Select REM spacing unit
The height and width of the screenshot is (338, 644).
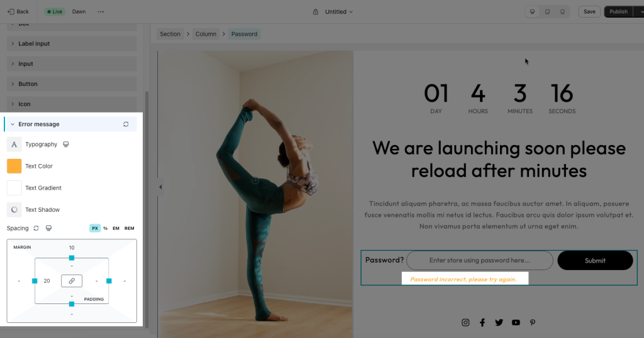(x=130, y=229)
